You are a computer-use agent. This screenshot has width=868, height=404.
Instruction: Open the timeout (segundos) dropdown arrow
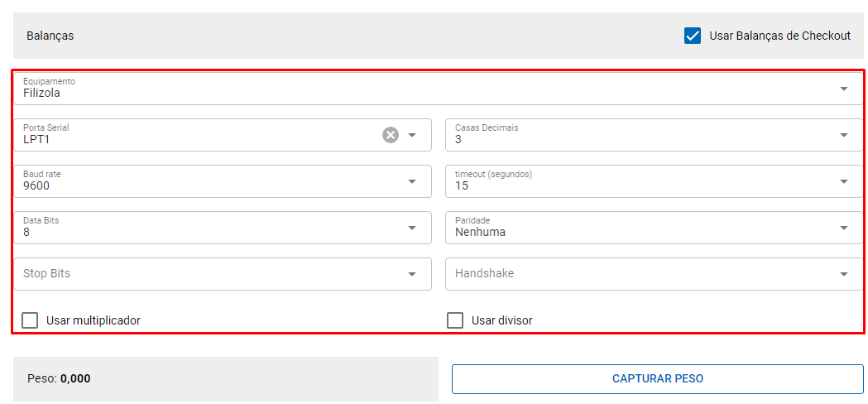[x=843, y=181]
